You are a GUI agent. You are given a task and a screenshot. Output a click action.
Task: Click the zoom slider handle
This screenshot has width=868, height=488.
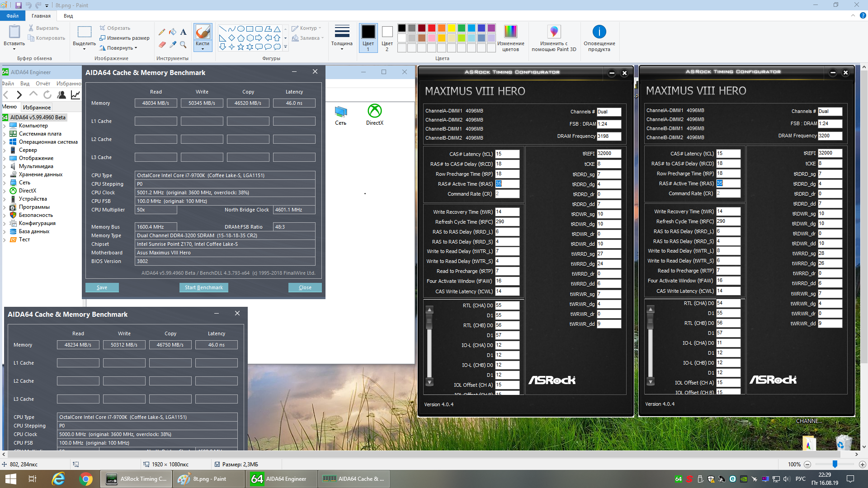835,464
